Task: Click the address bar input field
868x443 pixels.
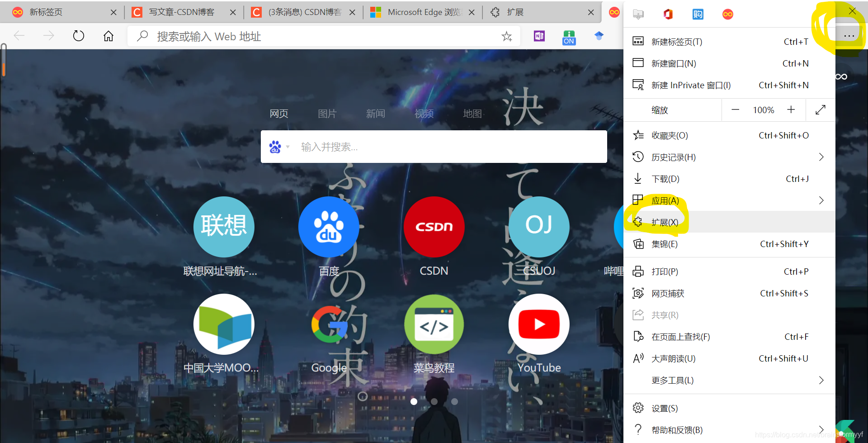Action: click(324, 36)
